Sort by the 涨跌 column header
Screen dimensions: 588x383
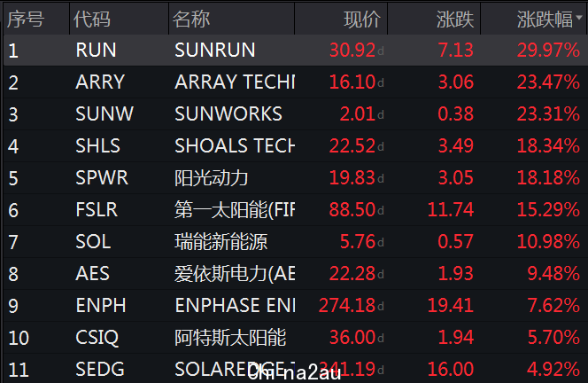[x=455, y=20]
